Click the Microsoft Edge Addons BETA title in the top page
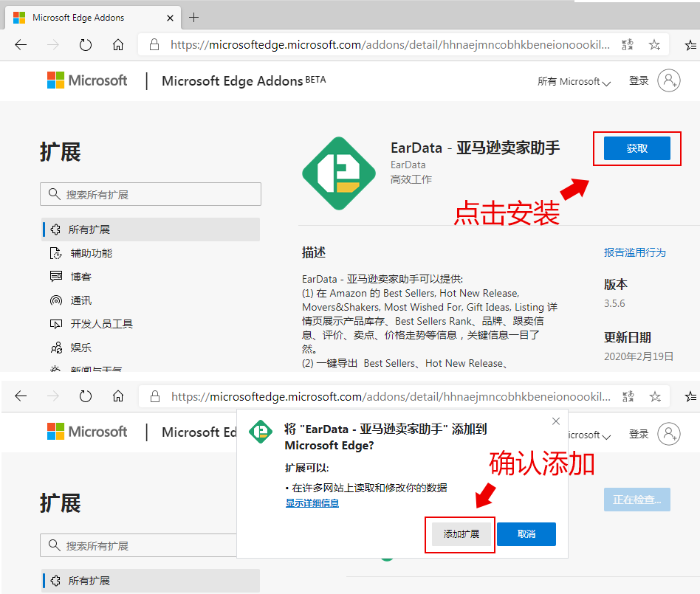 pos(244,80)
